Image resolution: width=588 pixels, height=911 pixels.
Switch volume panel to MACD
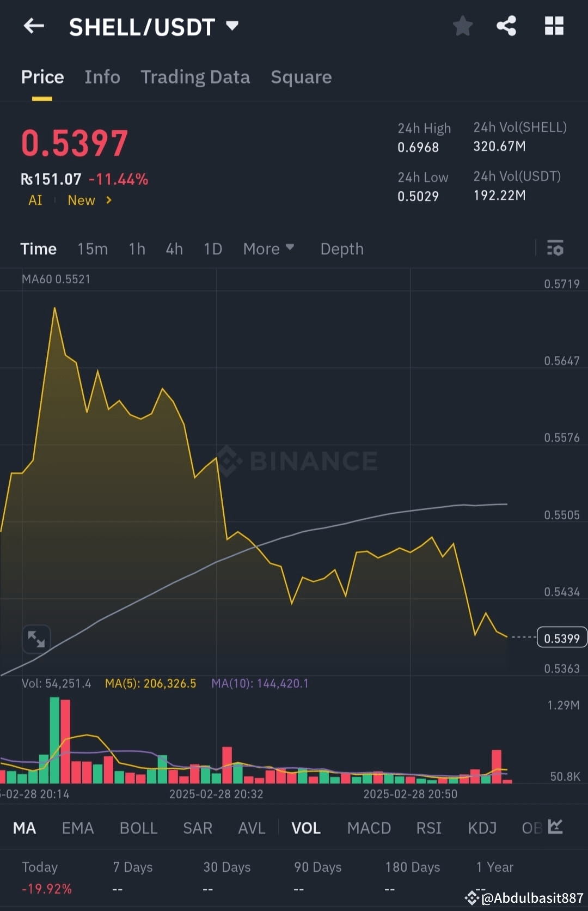pos(369,828)
